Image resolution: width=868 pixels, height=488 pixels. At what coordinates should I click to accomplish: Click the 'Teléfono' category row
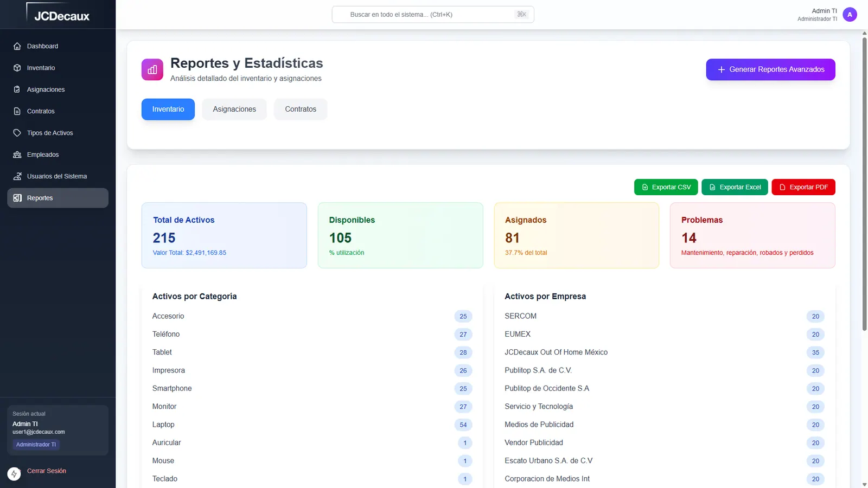[x=312, y=334]
